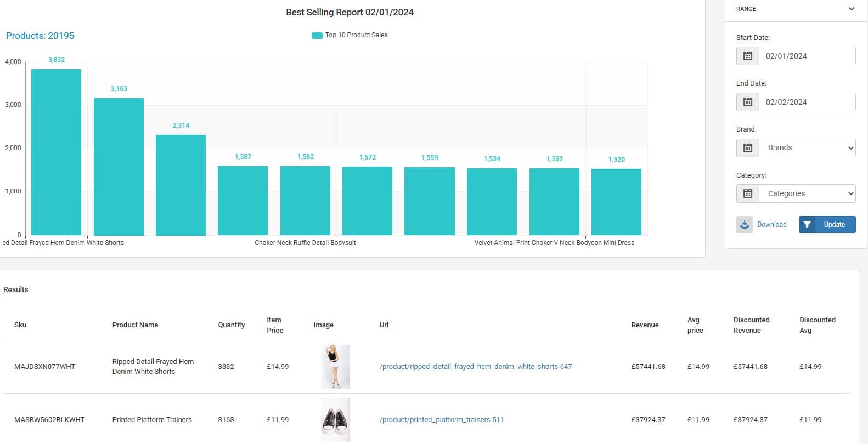Open the Brands dropdown
868x444 pixels.
click(807, 148)
